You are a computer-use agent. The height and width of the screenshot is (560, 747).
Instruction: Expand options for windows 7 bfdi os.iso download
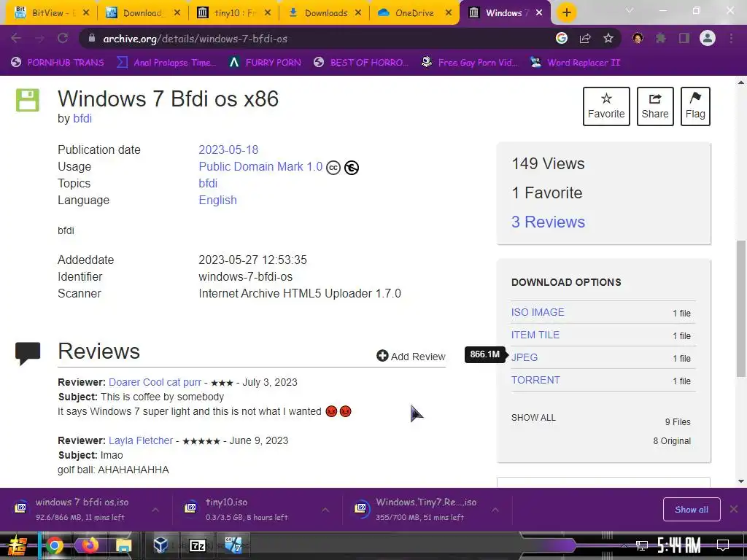pos(155,510)
